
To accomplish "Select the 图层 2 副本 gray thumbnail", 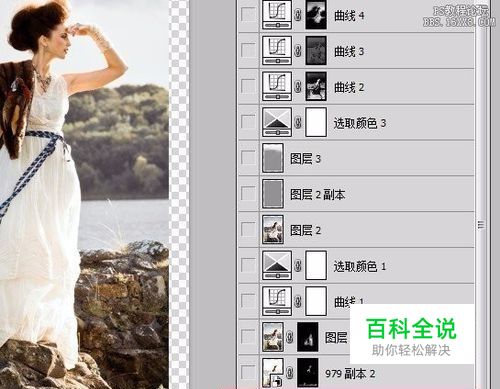I will (273, 194).
